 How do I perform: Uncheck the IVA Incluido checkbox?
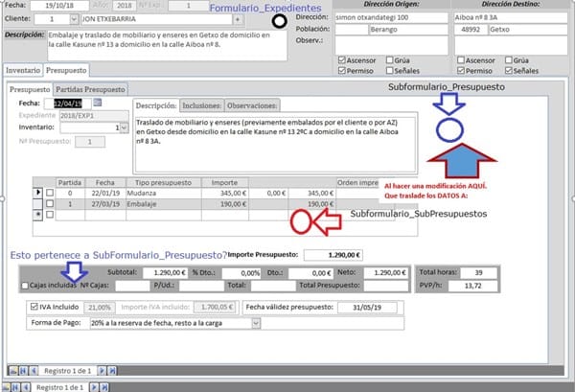click(x=34, y=307)
